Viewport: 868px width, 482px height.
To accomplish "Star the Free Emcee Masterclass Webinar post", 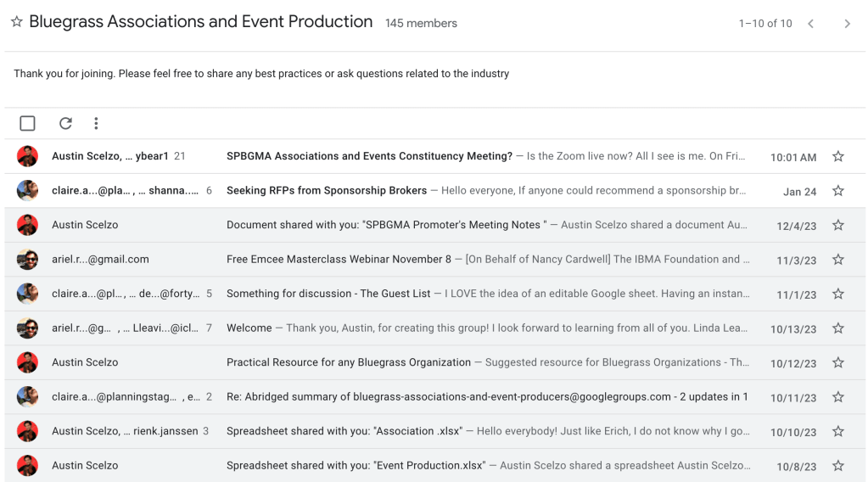I will coord(838,260).
